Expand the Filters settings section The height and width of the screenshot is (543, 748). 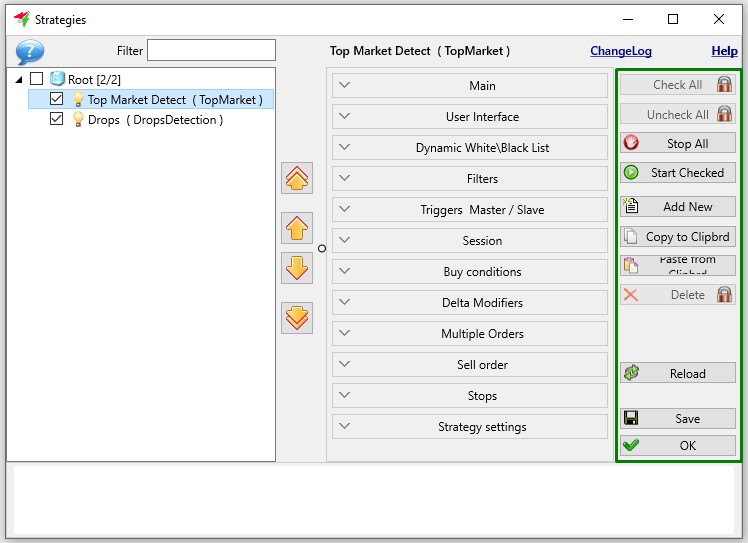tap(469, 178)
